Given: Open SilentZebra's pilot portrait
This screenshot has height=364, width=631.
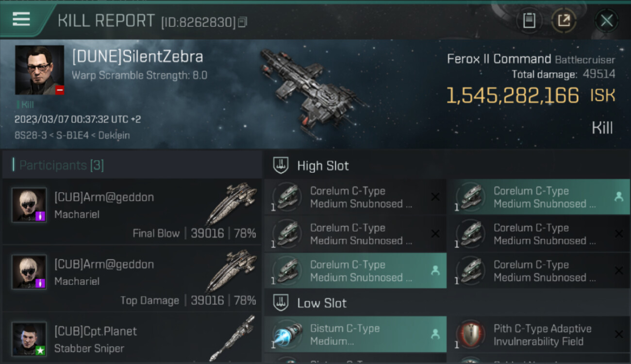Looking at the screenshot, I should coord(39,70).
